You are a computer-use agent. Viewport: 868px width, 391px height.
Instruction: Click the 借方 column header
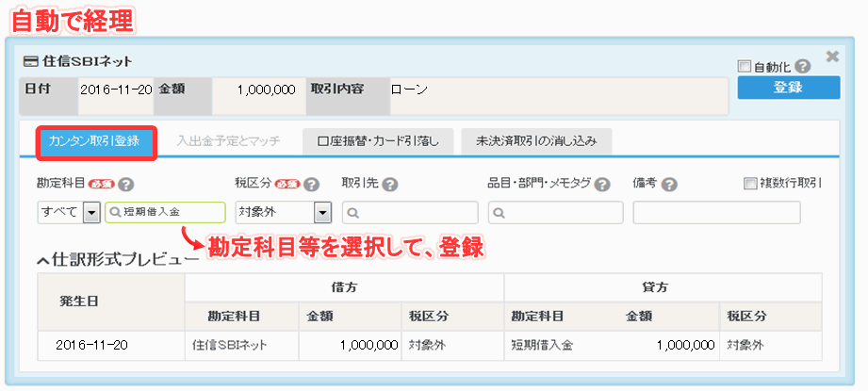click(x=344, y=287)
